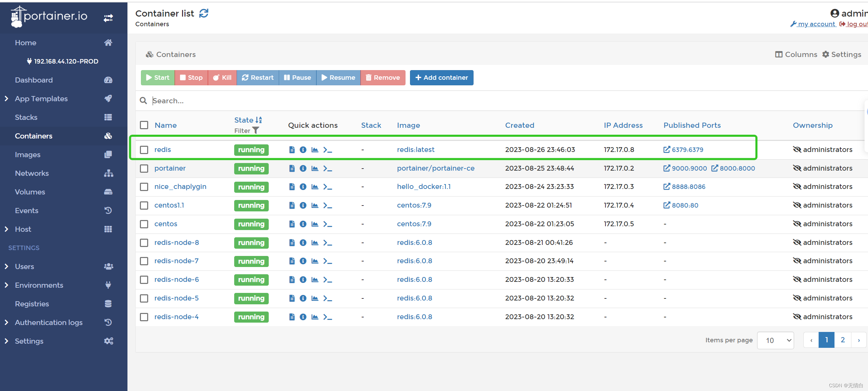Open published port 6379:6379 link
This screenshot has height=391, width=868.
pyautogui.click(x=683, y=150)
